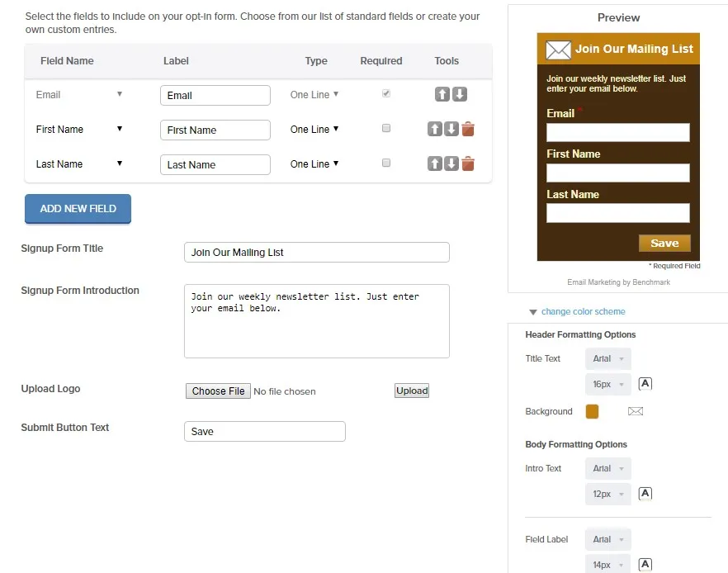The image size is (728, 573).
Task: Click the Choose File button
Action: click(x=218, y=391)
